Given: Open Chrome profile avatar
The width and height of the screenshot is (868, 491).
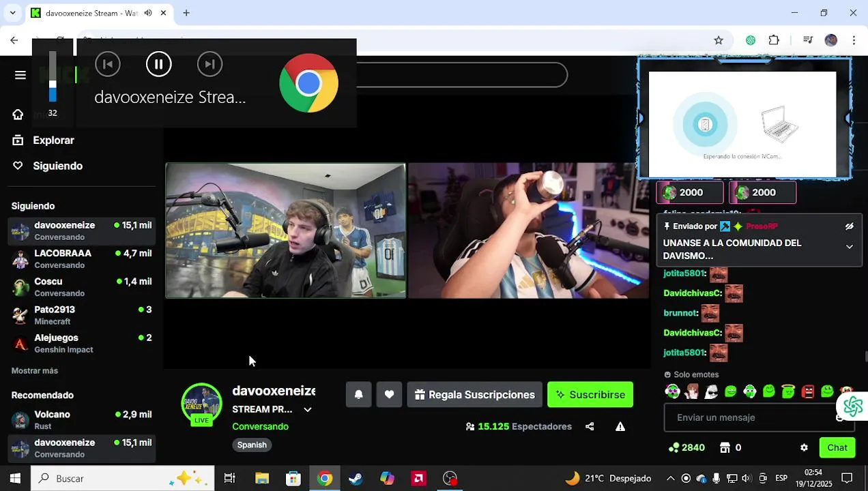Looking at the screenshot, I should pos(830,40).
